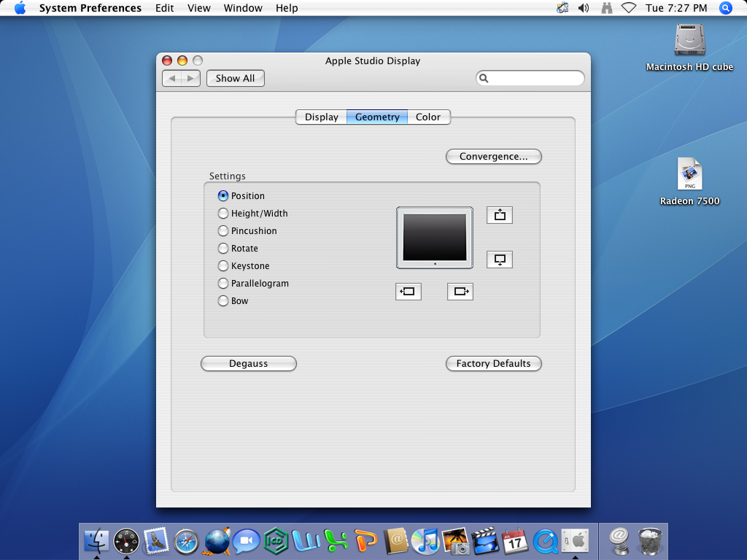Image resolution: width=747 pixels, height=560 pixels.
Task: Open the binoculars menu bar icon
Action: click(x=606, y=8)
